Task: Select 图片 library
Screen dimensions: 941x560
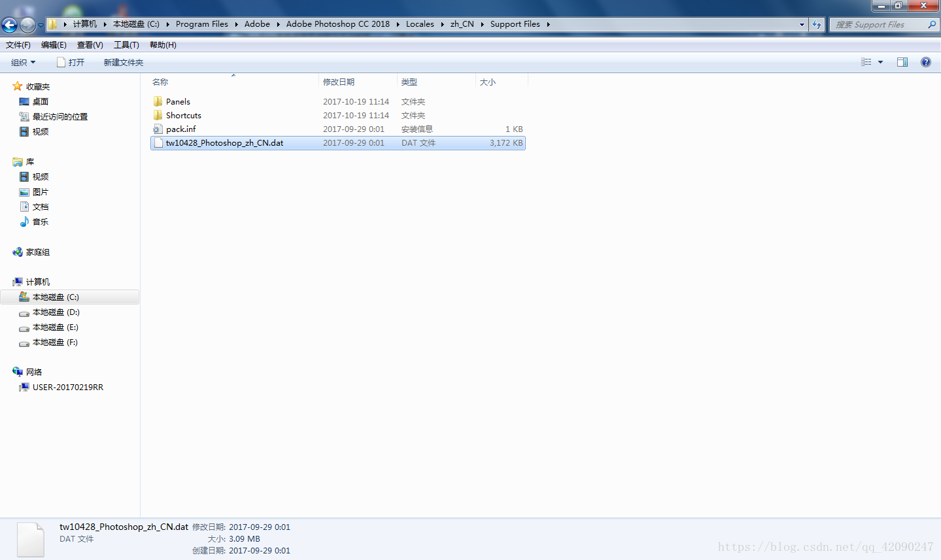Action: click(x=41, y=191)
